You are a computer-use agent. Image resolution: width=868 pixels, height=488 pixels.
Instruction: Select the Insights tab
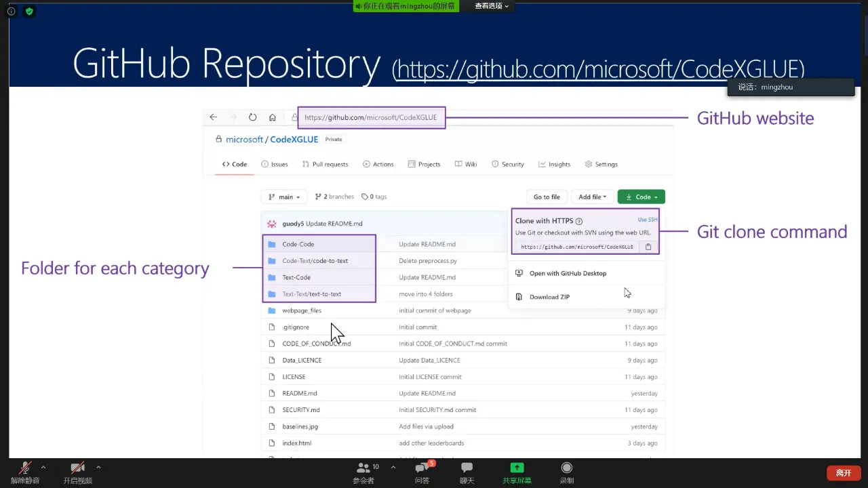coord(555,164)
